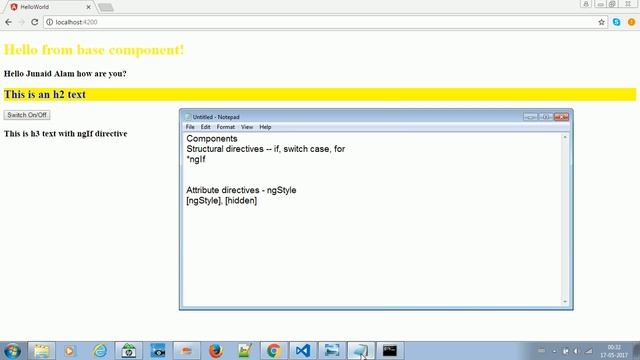Click the orange app icon left of Firefox
The width and height of the screenshot is (640, 360).
[x=187, y=351]
